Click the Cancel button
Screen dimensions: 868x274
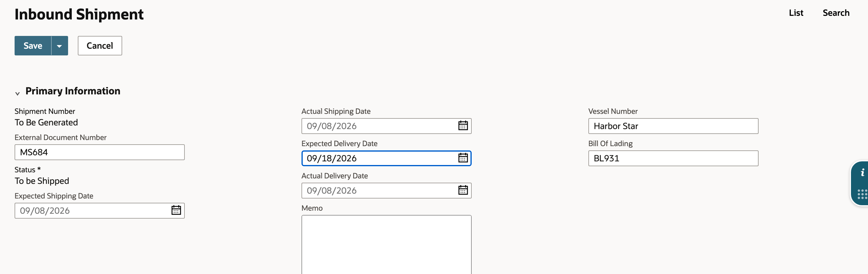click(100, 46)
